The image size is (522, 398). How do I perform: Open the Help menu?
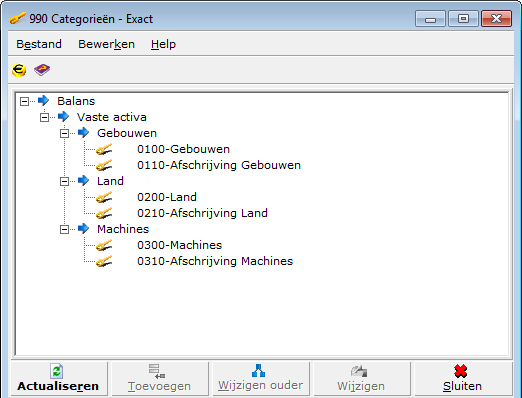coord(163,44)
